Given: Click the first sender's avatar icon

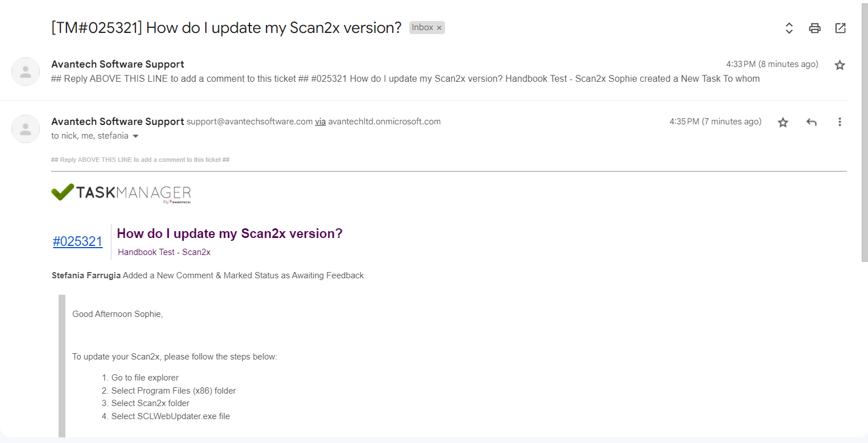Looking at the screenshot, I should (26, 72).
